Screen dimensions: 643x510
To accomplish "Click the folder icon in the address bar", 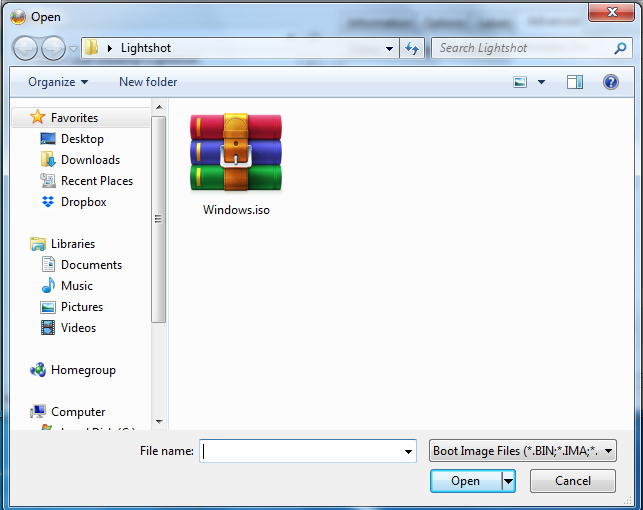I will [92, 48].
